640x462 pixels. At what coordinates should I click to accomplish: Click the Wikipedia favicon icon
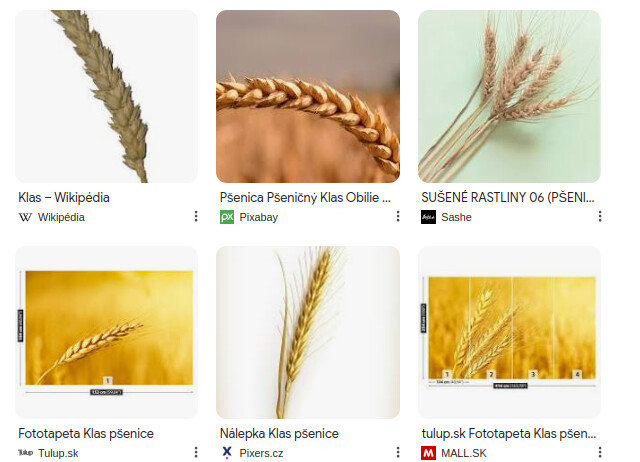[x=25, y=217]
